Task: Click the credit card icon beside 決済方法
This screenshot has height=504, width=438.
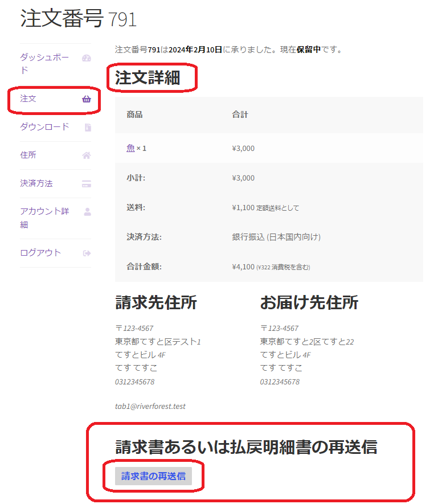Action: (87, 184)
